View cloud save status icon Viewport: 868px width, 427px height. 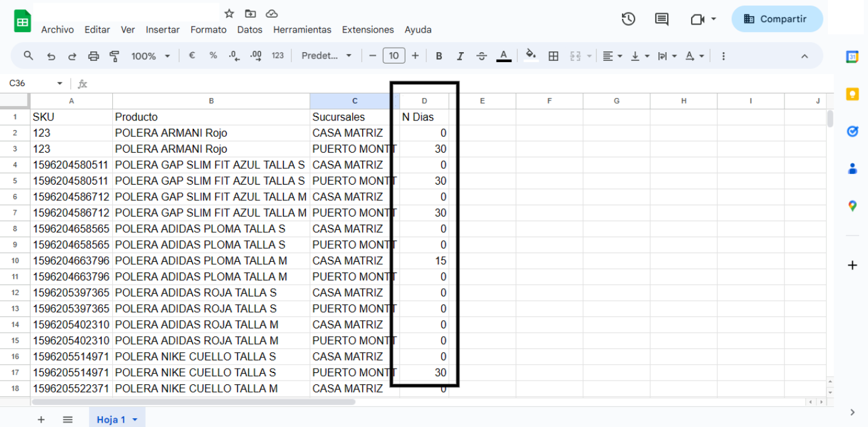(272, 13)
